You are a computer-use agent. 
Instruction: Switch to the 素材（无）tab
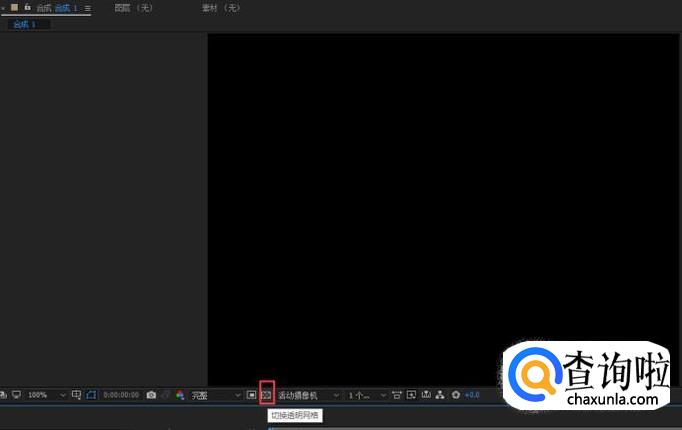[x=221, y=8]
